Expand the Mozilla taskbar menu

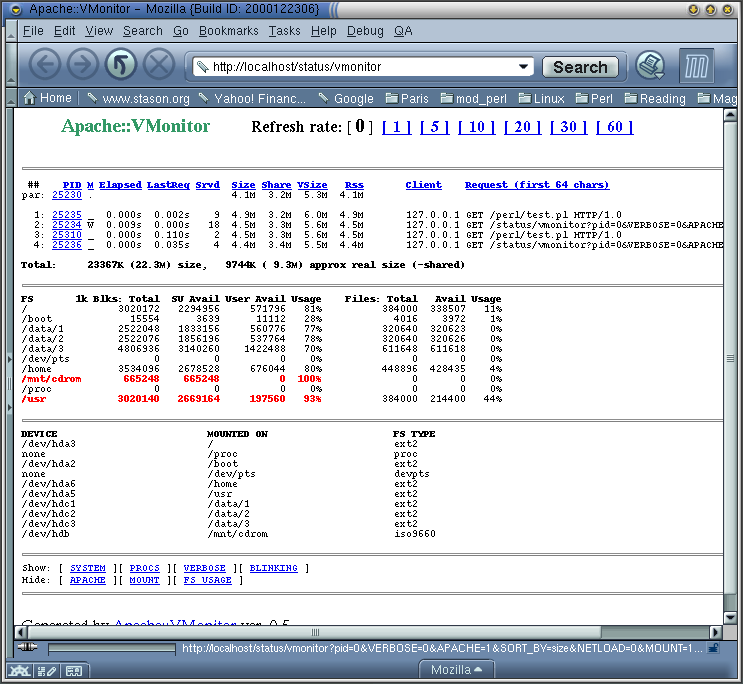pos(456,670)
